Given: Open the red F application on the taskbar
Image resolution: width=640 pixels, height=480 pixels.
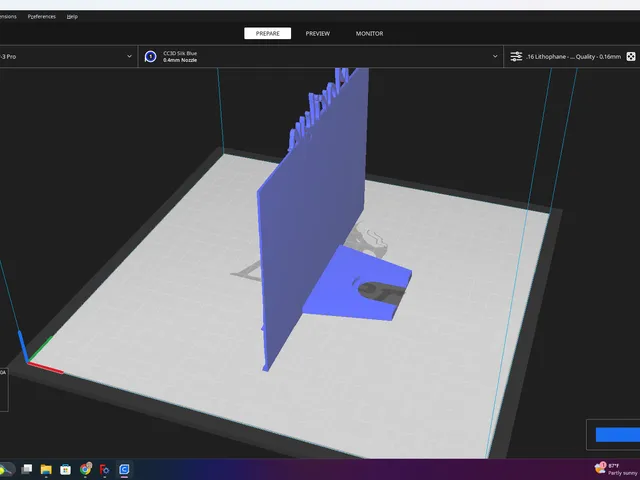Looking at the screenshot, I should pos(104,469).
